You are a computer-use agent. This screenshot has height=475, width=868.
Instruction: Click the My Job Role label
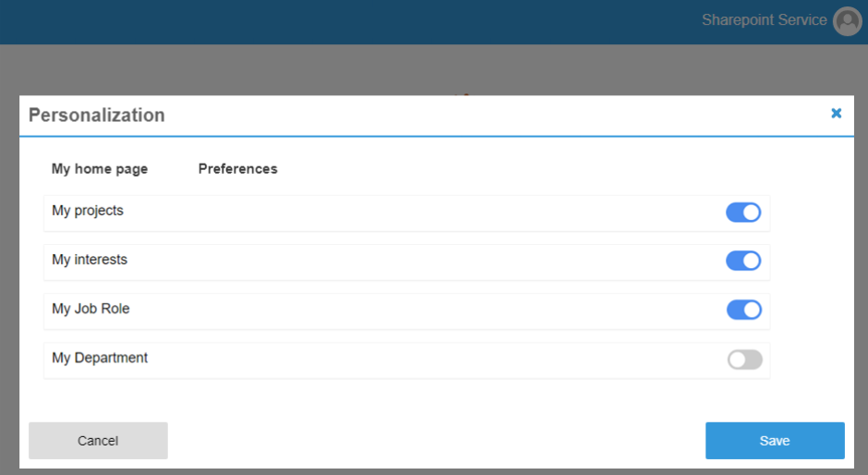(x=90, y=309)
